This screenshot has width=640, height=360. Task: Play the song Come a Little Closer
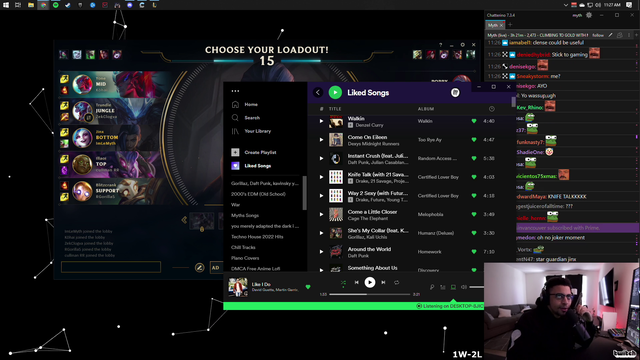[321, 215]
